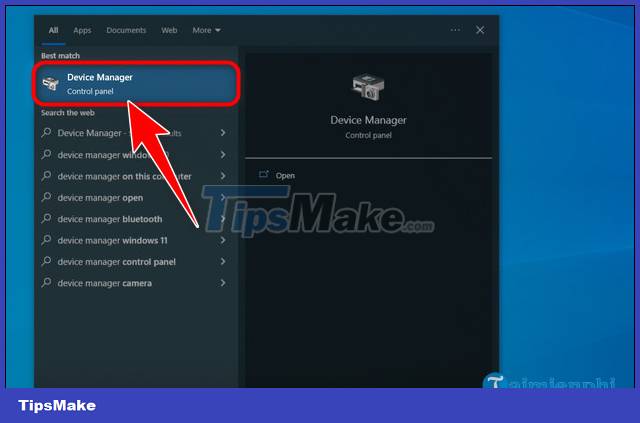Click search icon beside 'device manager control panel'
The height and width of the screenshot is (423, 640).
pos(47,261)
